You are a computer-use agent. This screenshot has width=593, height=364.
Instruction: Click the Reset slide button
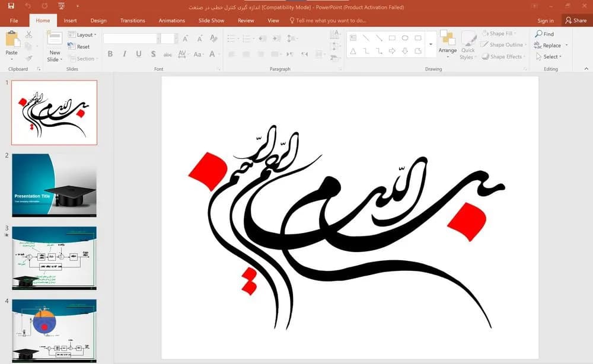(79, 46)
